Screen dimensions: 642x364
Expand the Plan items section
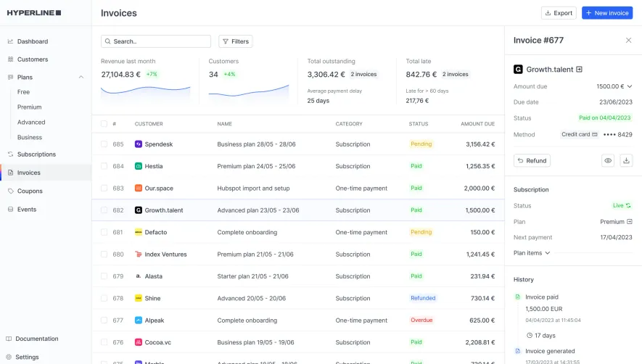[532, 253]
